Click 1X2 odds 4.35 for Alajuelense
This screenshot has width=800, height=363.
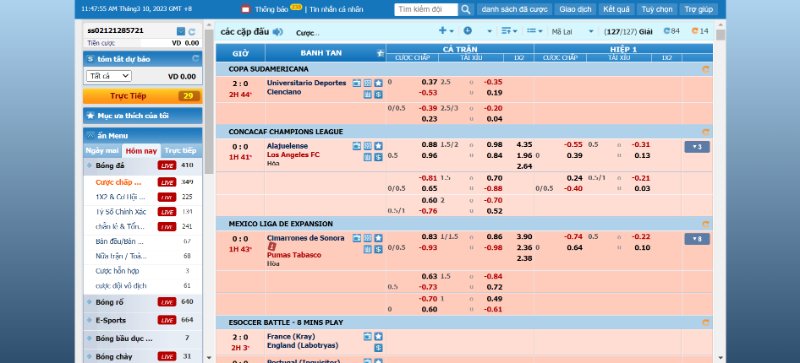point(524,144)
